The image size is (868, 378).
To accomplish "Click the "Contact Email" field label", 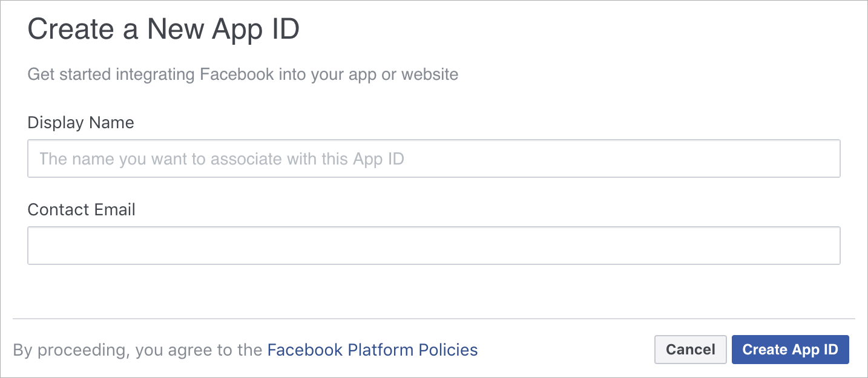I will click(81, 210).
